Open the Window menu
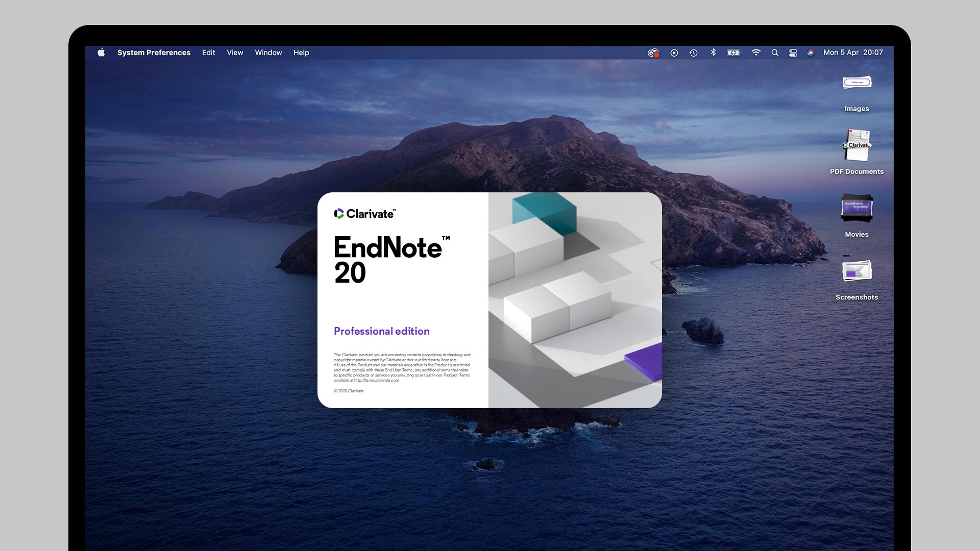Viewport: 980px width, 551px height. [268, 53]
